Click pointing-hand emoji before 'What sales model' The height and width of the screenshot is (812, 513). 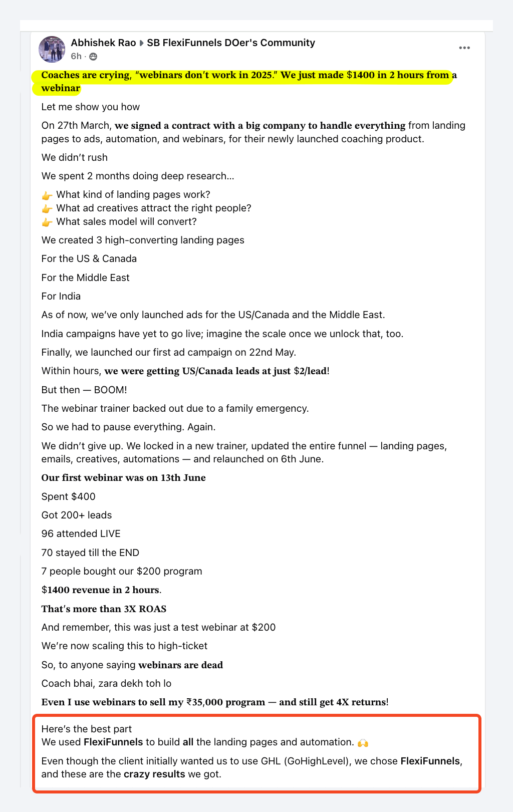coord(47,222)
